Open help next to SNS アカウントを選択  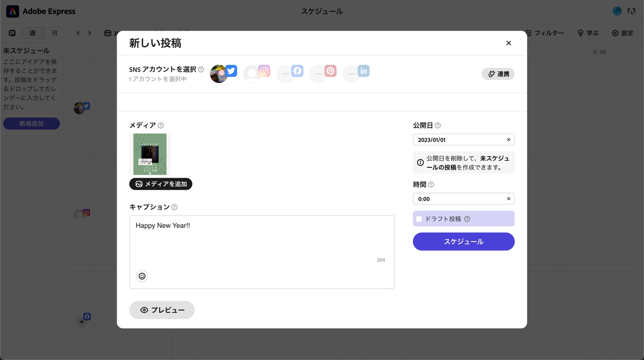pos(201,69)
